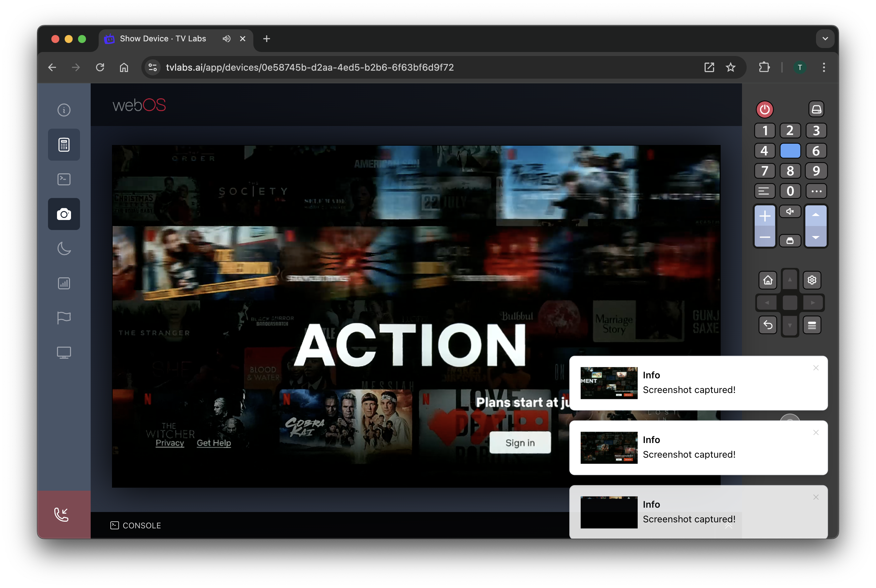The height and width of the screenshot is (588, 876).
Task: Click number 2 on the virtual remote
Action: (790, 131)
